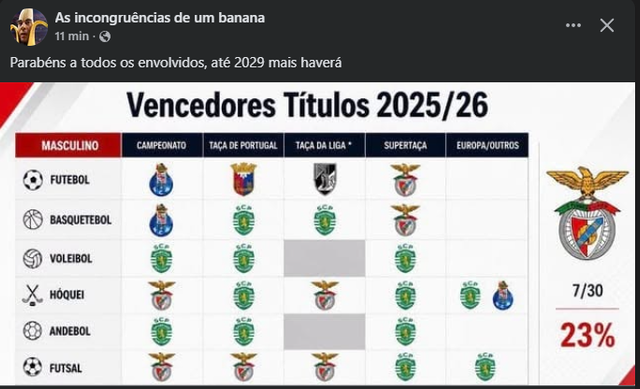This screenshot has height=389, width=640.
Task: Click the hockey sticks icon beside HÓQUEI
Action: pos(32,295)
